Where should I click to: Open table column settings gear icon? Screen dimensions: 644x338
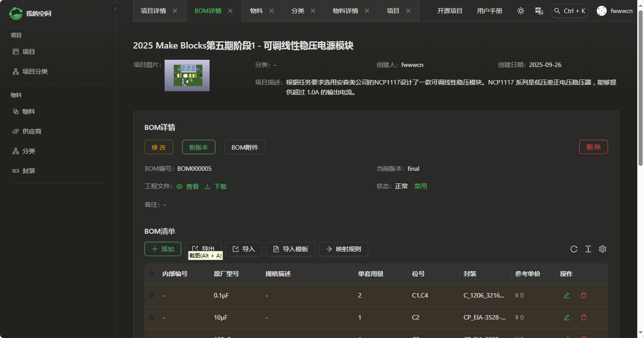(x=603, y=249)
